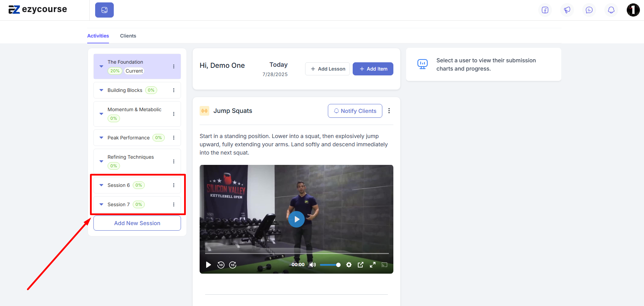Expand the Building Blocks session arrow
Image resolution: width=644 pixels, height=306 pixels.
(101, 90)
